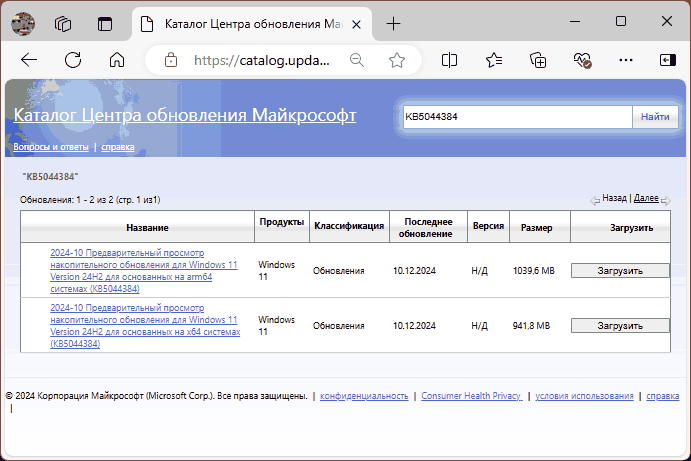Click the zoom out magnifier icon
This screenshot has width=691, height=461.
click(x=357, y=60)
